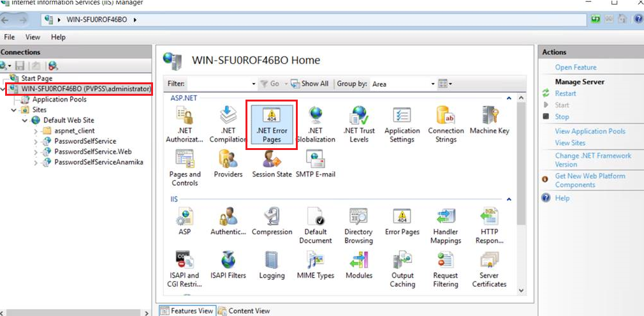Open the Handler Mappings icon

(446, 225)
